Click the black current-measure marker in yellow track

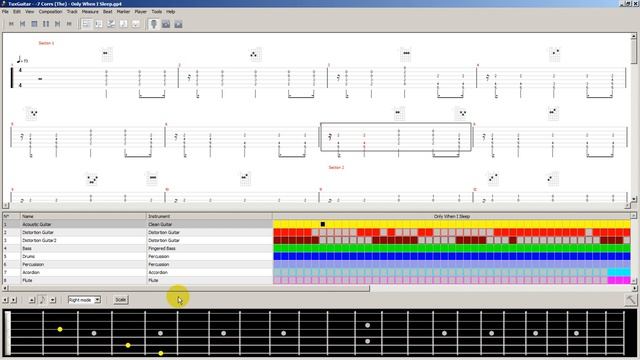(x=322, y=224)
